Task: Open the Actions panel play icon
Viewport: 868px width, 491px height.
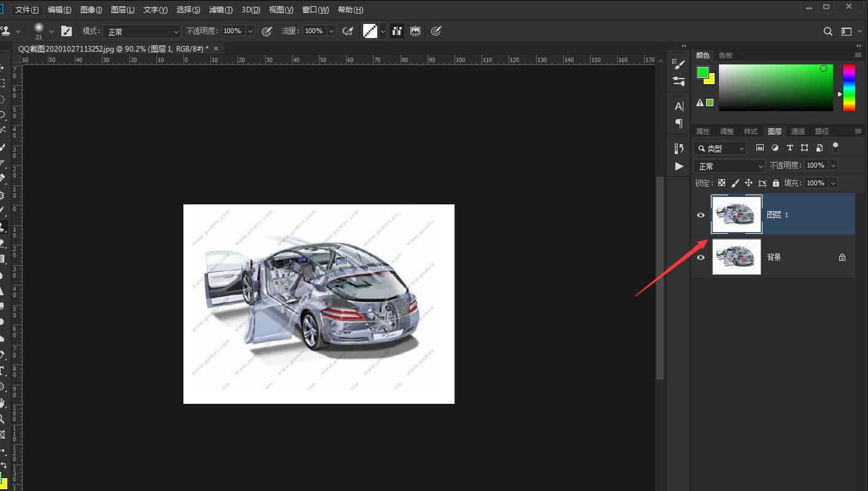Action: point(678,166)
